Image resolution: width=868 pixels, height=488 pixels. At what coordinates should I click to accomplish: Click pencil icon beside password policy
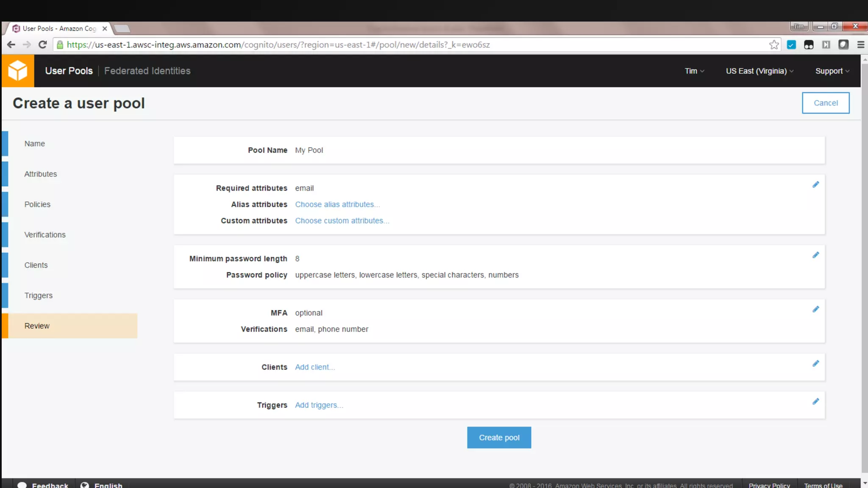click(815, 255)
